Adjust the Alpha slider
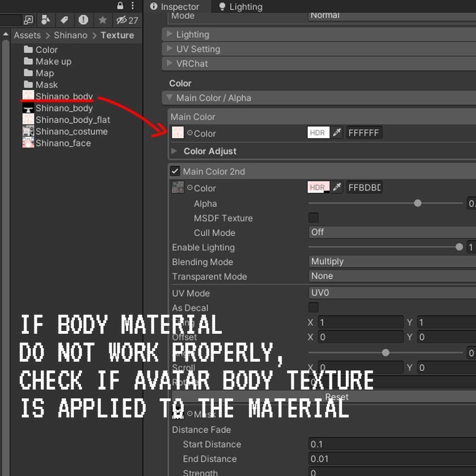The image size is (476, 476). (385, 203)
